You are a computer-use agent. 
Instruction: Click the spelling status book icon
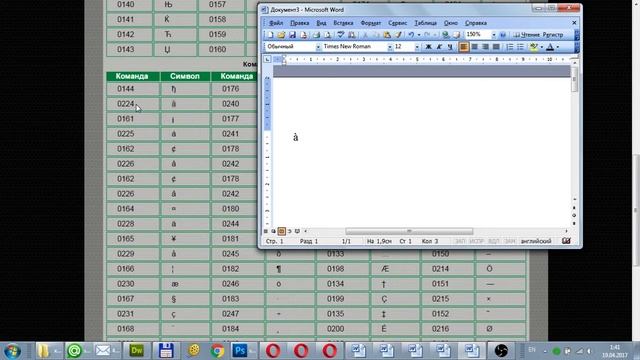[566, 241]
